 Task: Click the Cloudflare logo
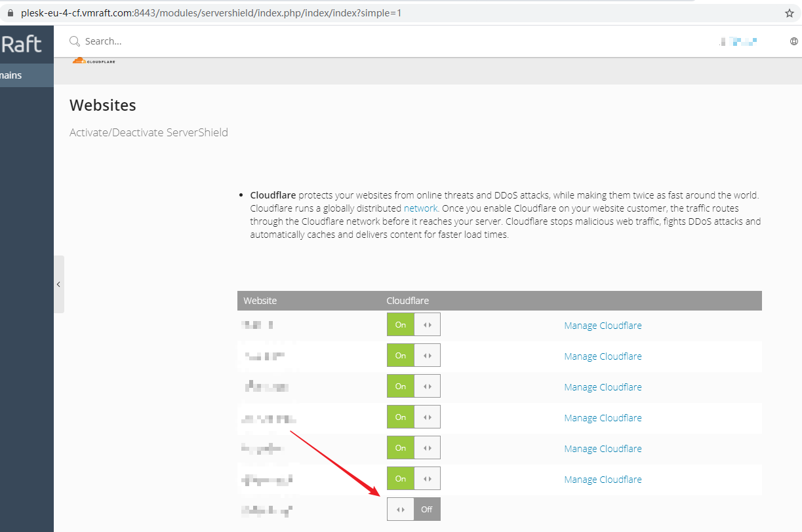point(94,61)
